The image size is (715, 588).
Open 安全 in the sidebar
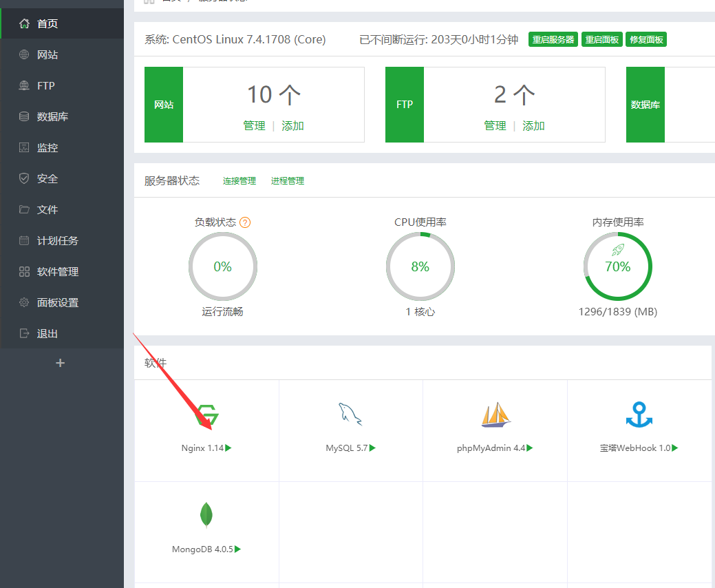tap(62, 178)
